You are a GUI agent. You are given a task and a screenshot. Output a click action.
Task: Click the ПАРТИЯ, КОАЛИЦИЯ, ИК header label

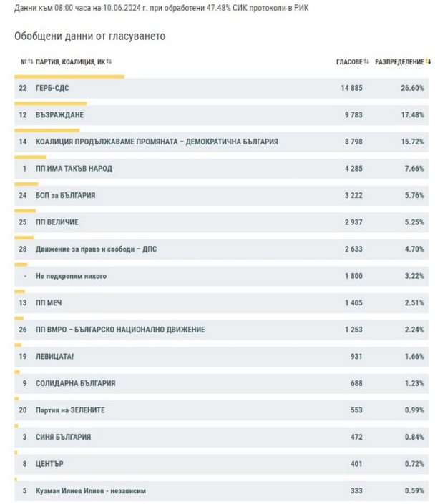70,62
